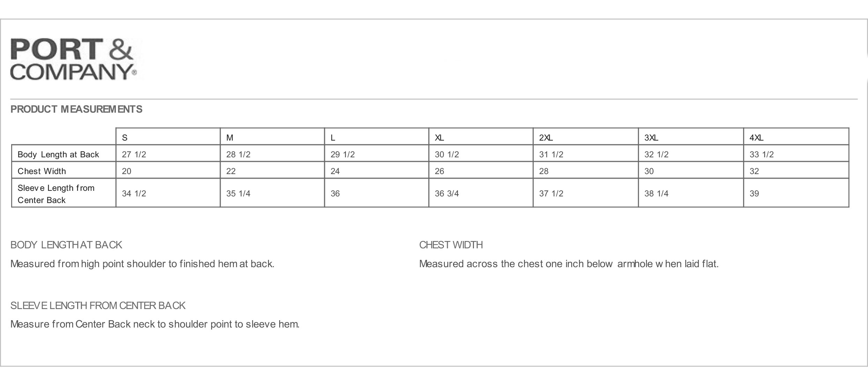Click the 2XL chest width value 28
868x376 pixels.
point(544,171)
